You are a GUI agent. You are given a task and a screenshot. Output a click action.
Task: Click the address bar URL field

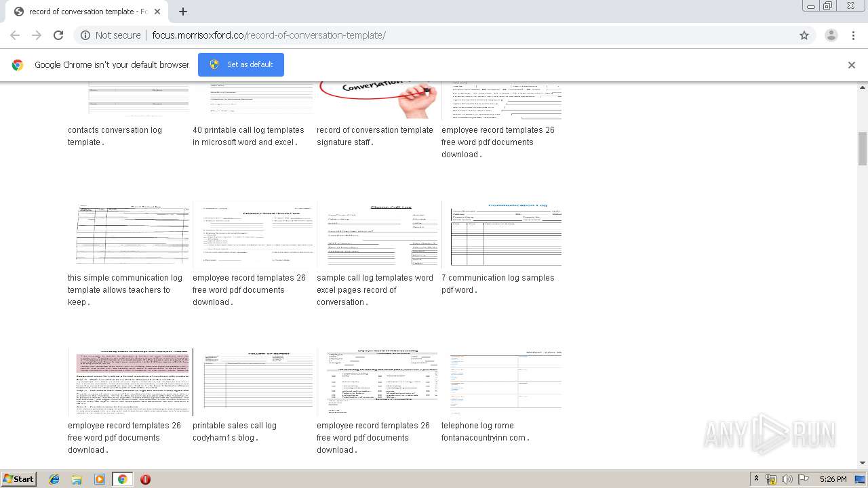click(434, 35)
